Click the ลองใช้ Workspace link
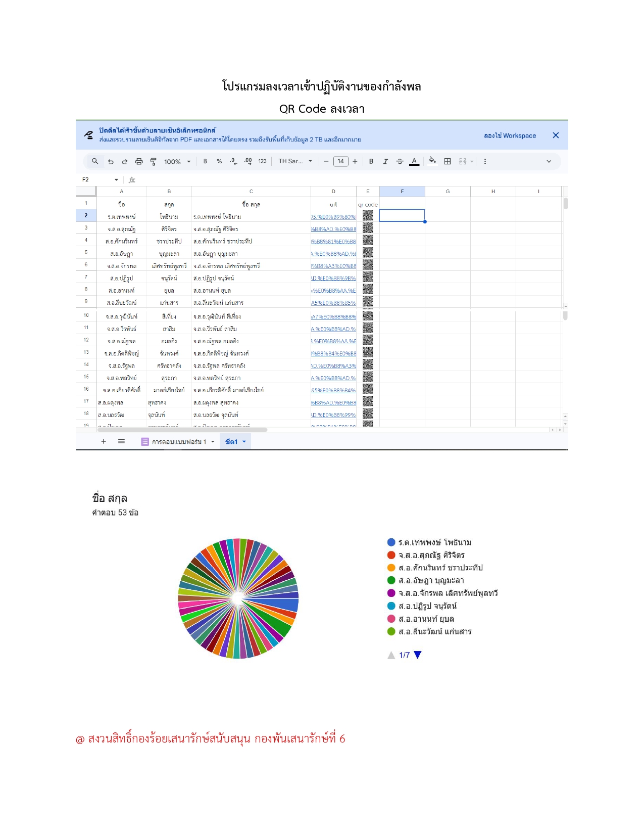The height and width of the screenshot is (834, 644). tap(510, 135)
